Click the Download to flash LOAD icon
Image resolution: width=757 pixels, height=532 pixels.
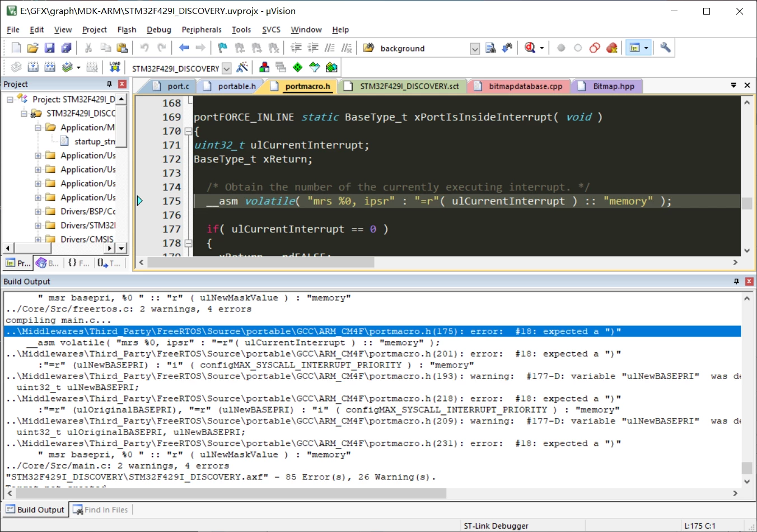pyautogui.click(x=115, y=68)
